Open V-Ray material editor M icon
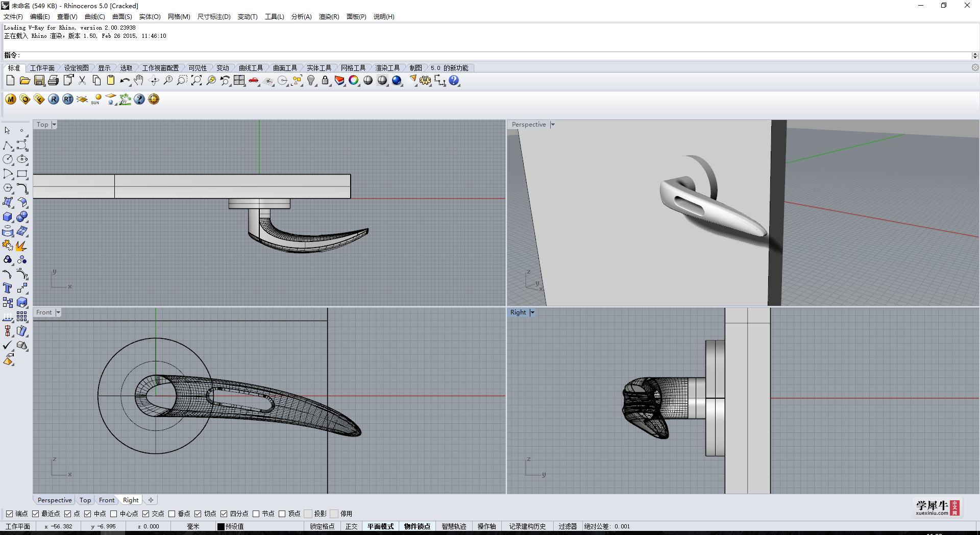The image size is (980, 535). [x=11, y=99]
